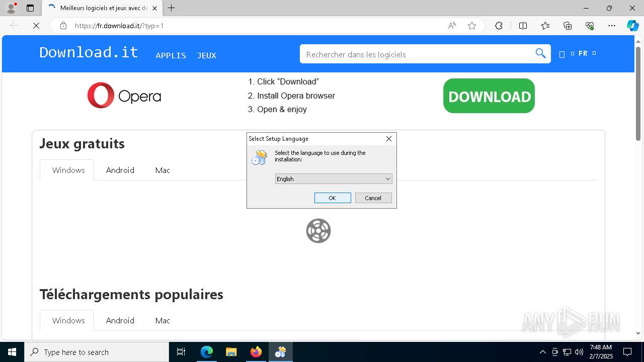
Task: Click the taskbar search box
Action: (x=97, y=352)
